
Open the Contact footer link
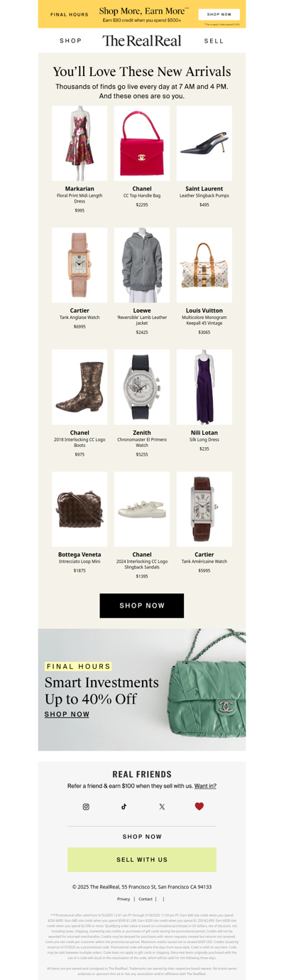point(146,899)
